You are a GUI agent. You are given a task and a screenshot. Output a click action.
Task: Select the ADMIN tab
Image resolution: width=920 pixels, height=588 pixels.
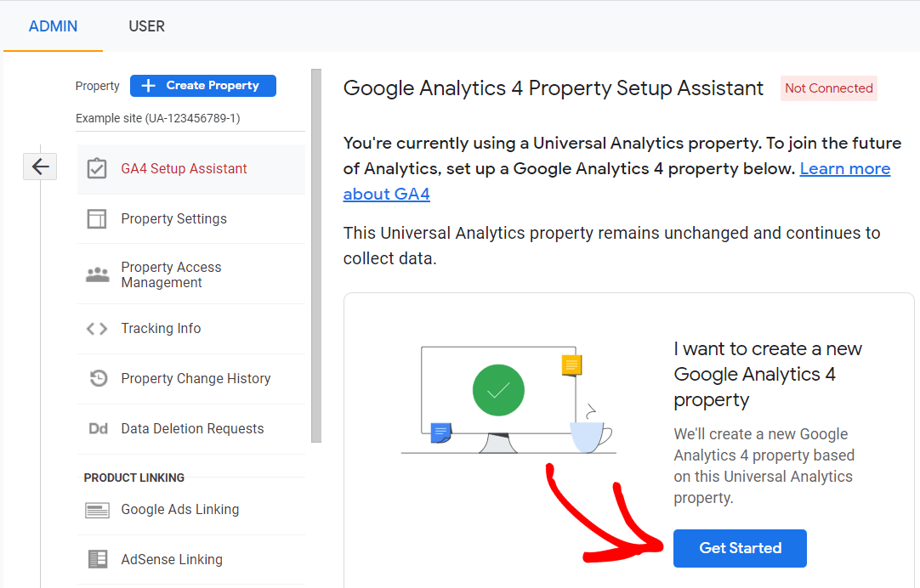click(53, 26)
